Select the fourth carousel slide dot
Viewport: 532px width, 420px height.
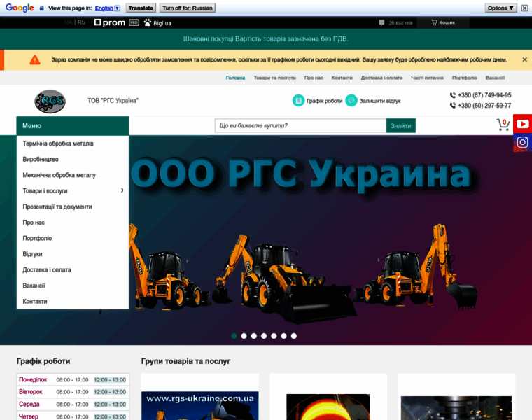tap(264, 336)
